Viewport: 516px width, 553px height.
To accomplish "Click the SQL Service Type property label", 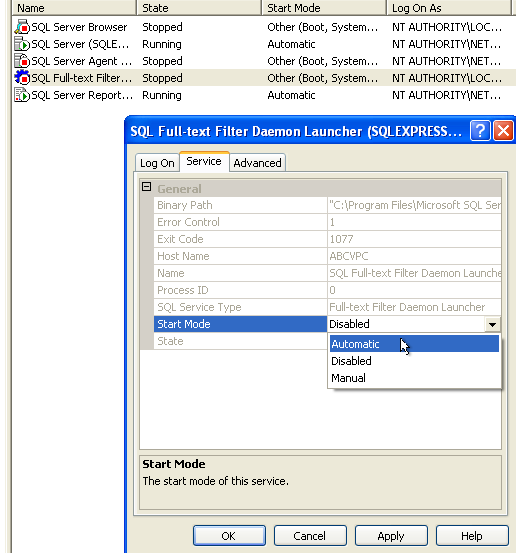I will tap(199, 307).
